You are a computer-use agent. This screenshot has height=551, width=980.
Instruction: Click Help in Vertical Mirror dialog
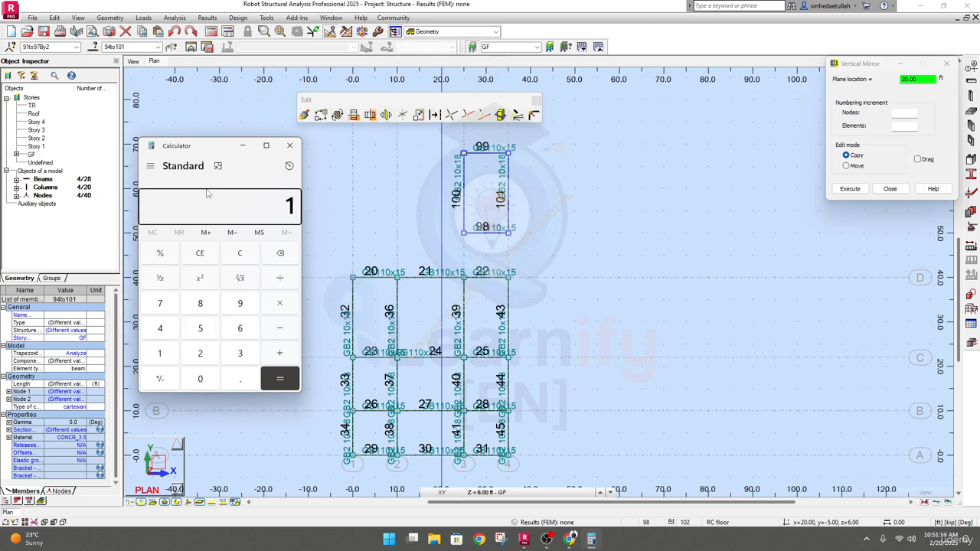tap(933, 188)
